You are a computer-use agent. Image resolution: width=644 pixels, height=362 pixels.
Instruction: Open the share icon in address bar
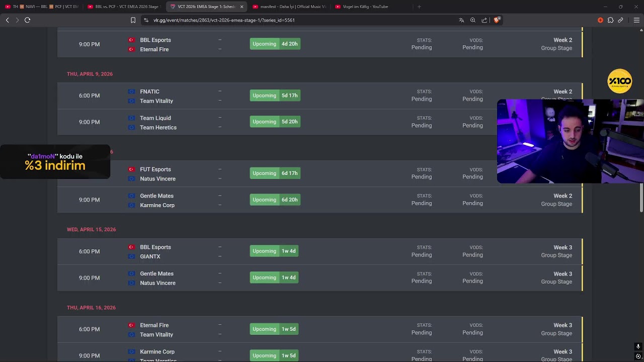[x=484, y=20]
